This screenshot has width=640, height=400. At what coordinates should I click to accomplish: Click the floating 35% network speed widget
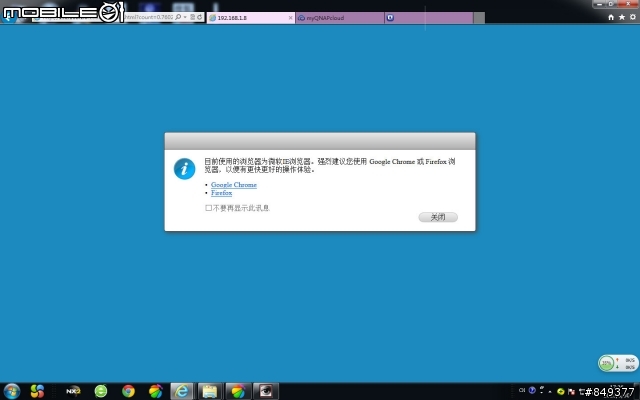[x=618, y=363]
